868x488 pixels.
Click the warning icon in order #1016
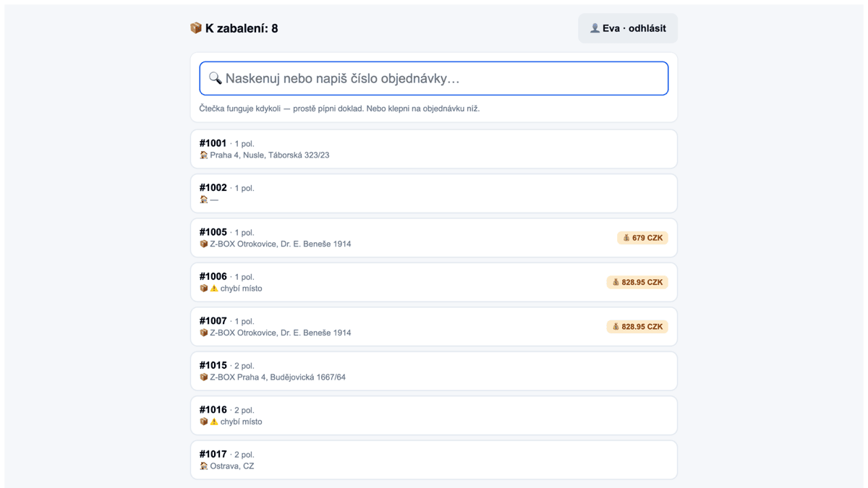click(x=214, y=421)
